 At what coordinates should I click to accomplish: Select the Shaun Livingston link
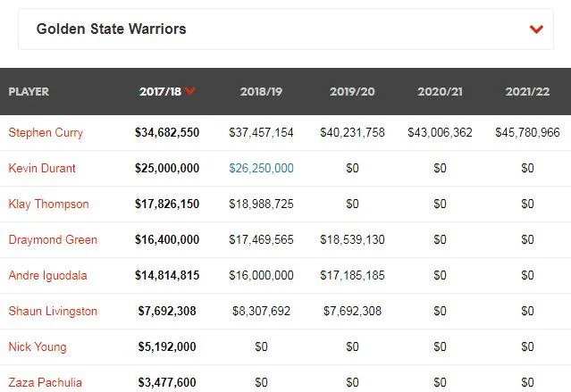[x=53, y=311]
